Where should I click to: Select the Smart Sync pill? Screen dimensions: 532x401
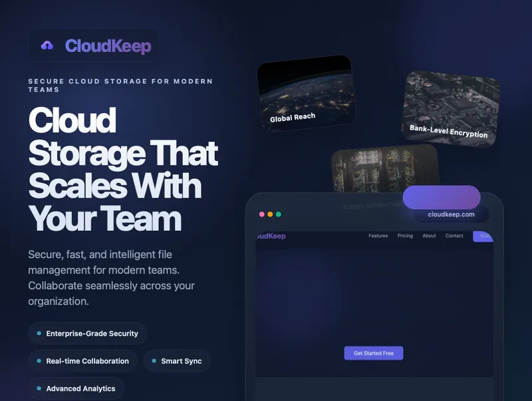(177, 361)
